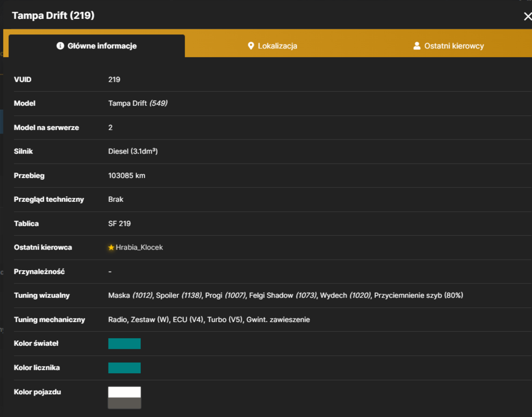Image resolution: width=532 pixels, height=417 pixels.
Task: Click the white Kolor pojazdu swatch
Action: [124, 392]
